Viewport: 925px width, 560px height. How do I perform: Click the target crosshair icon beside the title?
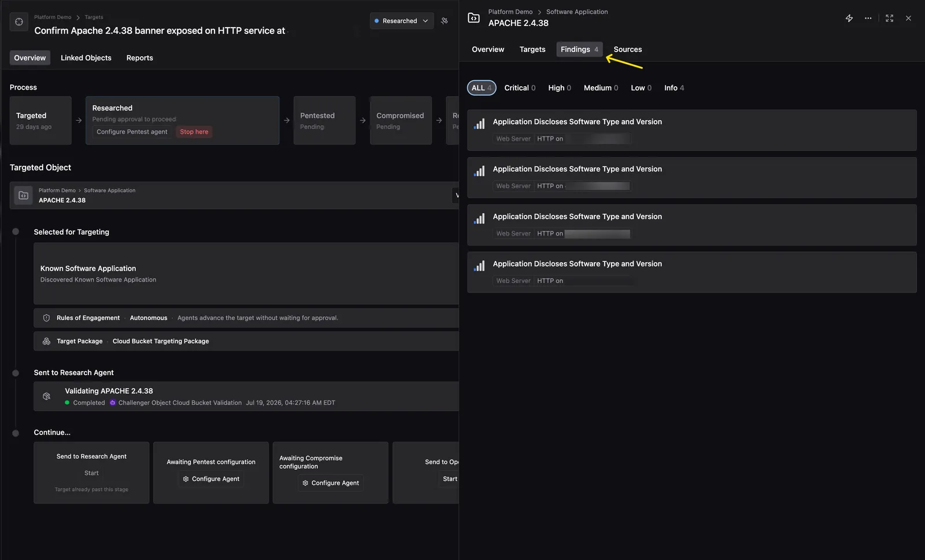tap(19, 21)
